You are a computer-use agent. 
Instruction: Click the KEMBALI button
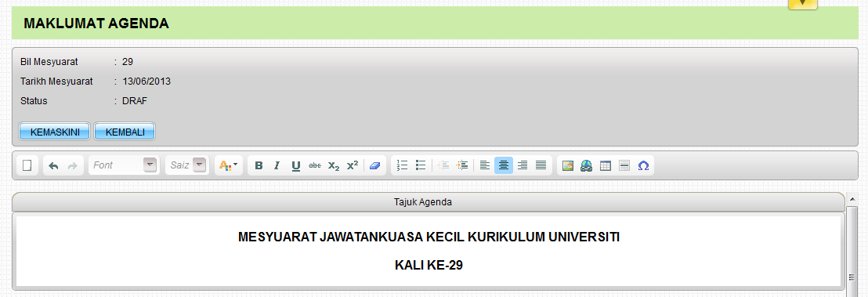click(x=125, y=132)
